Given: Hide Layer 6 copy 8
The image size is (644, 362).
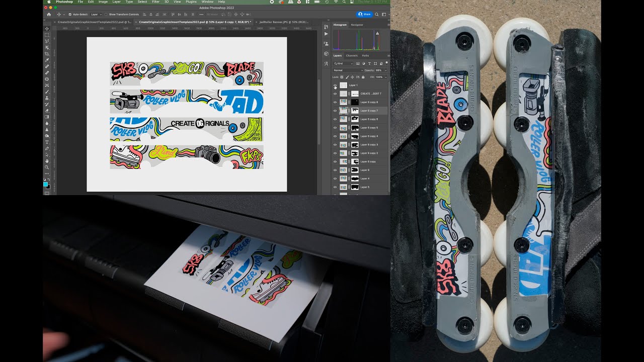Looking at the screenshot, I should (335, 102).
